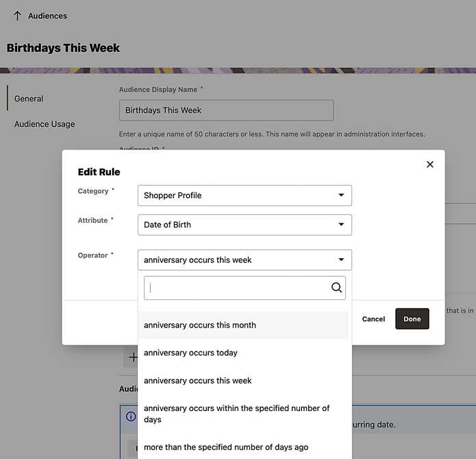Click the blue info circle icon

(x=131, y=417)
